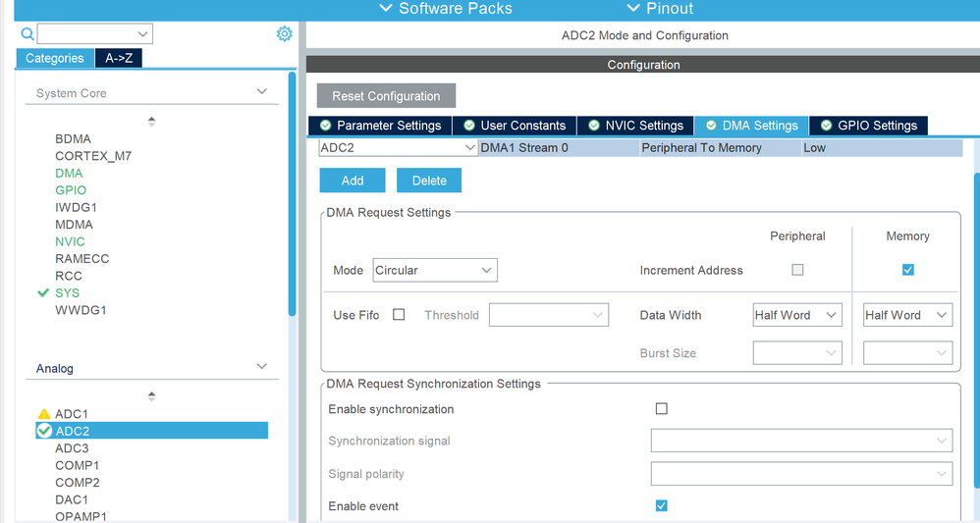
Task: Switch to the Parameter Settings tab
Action: click(x=379, y=126)
